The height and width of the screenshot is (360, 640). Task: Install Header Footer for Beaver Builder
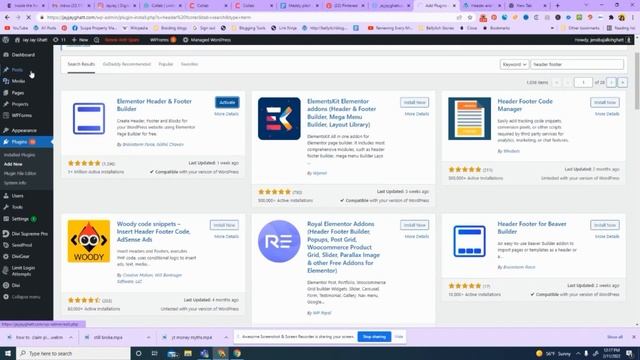604,225
